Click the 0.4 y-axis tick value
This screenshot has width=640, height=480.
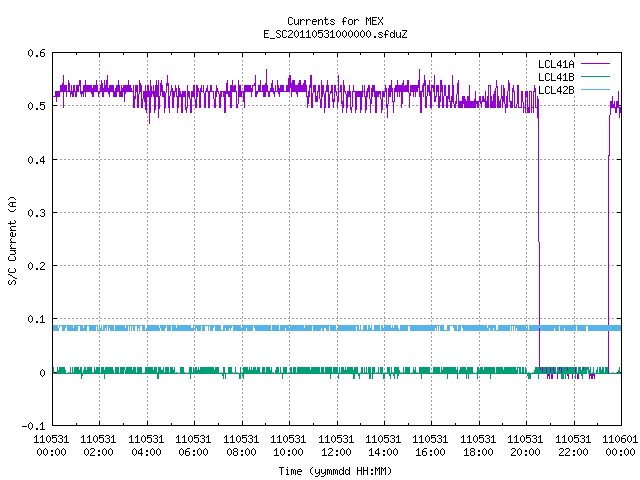(36, 160)
